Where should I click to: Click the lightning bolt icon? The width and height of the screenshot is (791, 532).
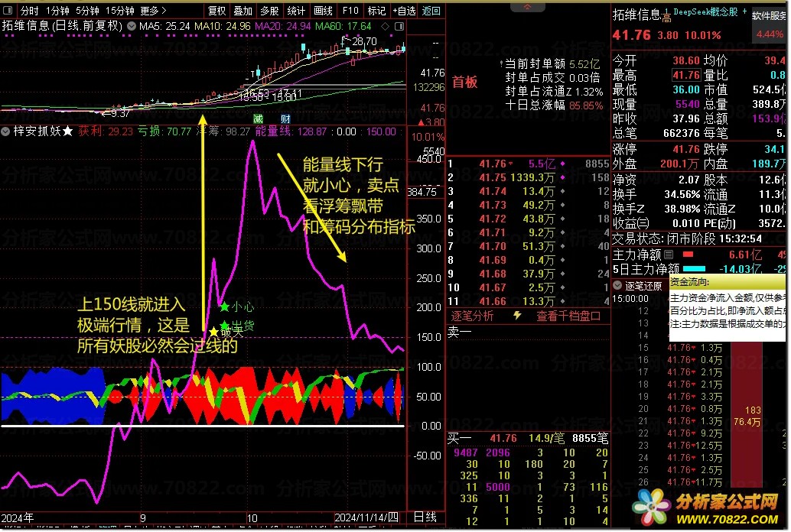coord(517,316)
